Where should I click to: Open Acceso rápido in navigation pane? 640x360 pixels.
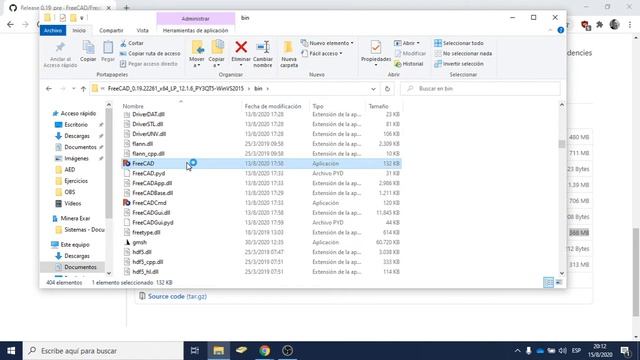tap(74, 113)
